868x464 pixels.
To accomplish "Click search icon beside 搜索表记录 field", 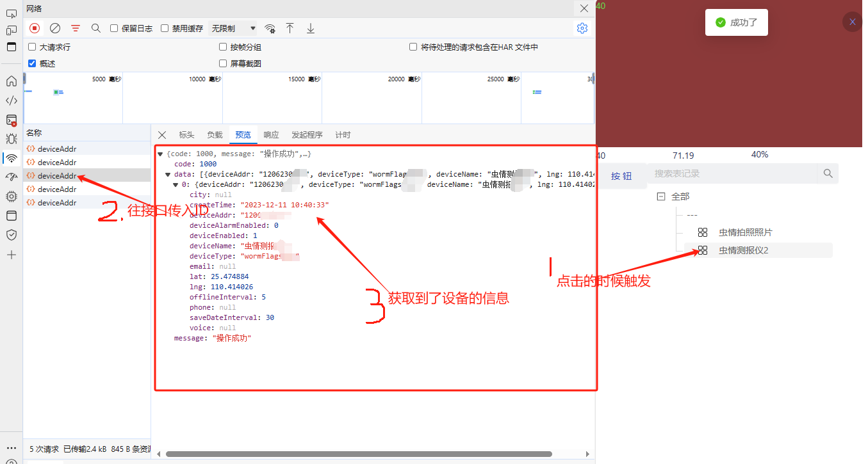I will (828, 173).
